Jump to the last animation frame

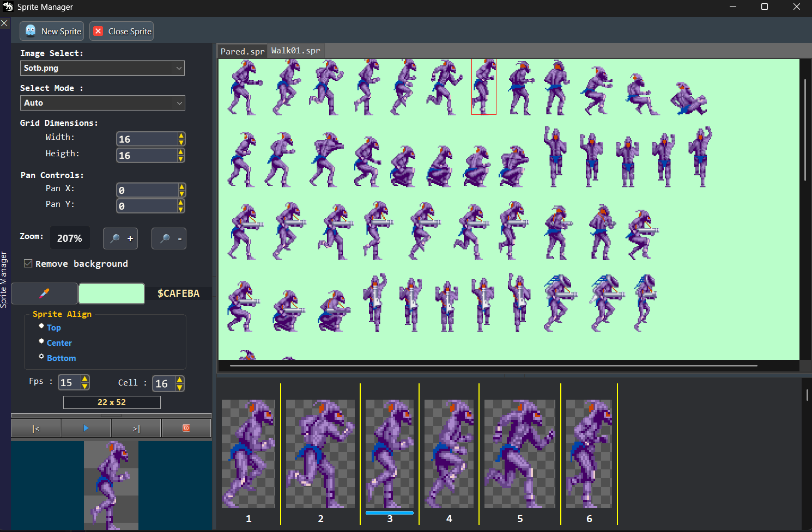(136, 428)
